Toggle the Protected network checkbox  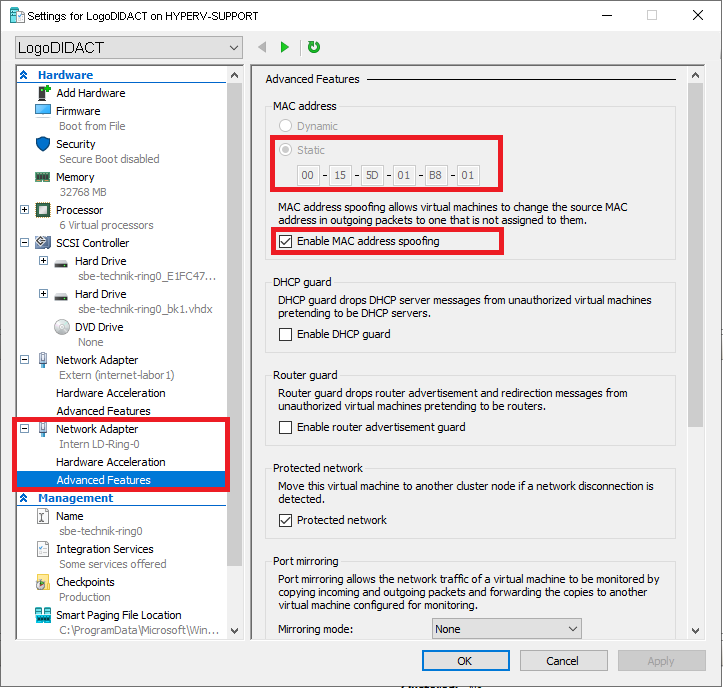pos(285,521)
